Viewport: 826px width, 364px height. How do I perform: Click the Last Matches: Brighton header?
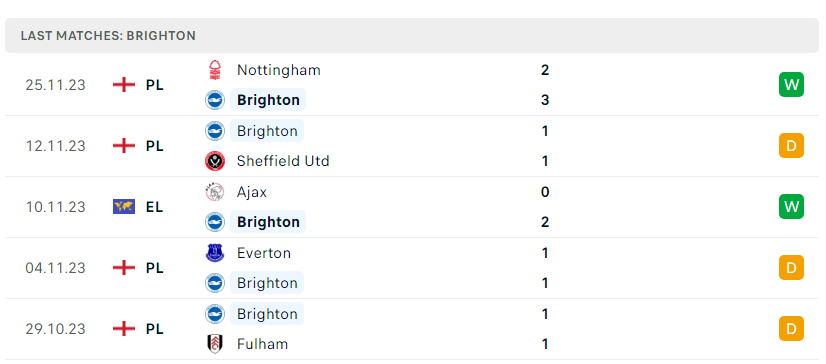[108, 36]
